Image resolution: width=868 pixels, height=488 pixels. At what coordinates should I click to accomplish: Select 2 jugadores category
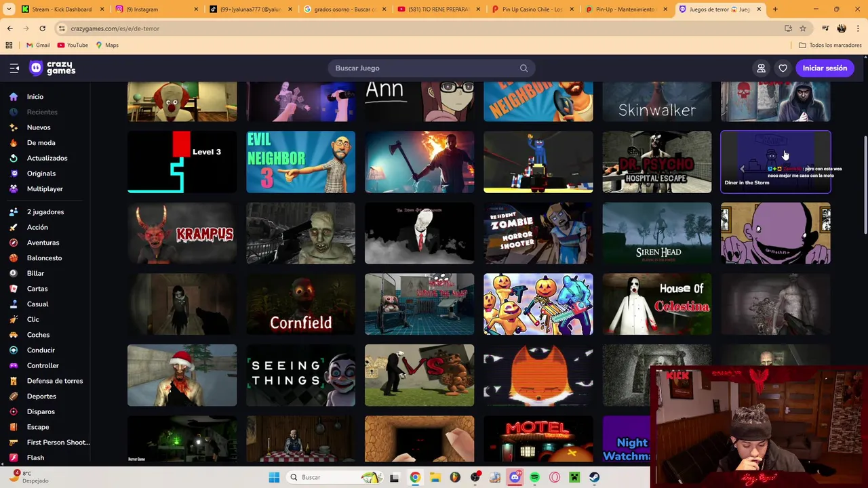click(x=45, y=211)
